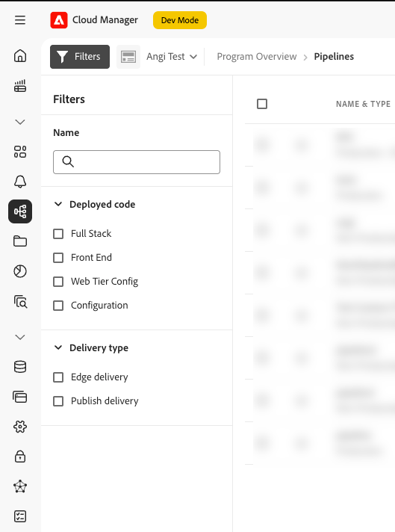Click the database cylinder sidebar icon
This screenshot has height=532, width=395.
[20, 367]
